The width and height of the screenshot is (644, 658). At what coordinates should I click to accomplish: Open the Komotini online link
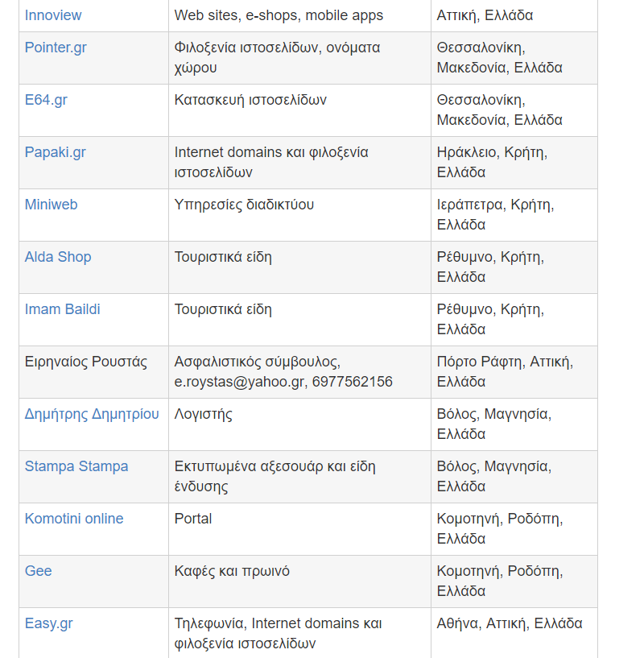click(74, 519)
